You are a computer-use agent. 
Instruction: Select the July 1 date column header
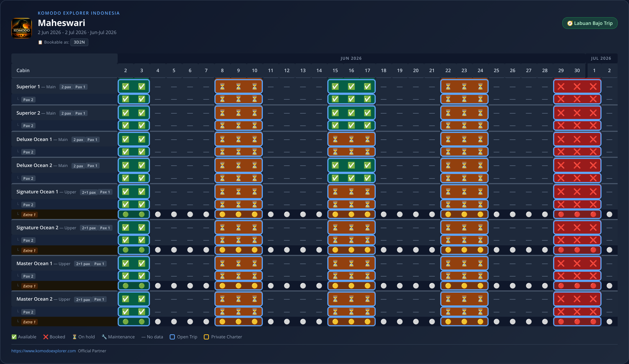click(x=594, y=70)
